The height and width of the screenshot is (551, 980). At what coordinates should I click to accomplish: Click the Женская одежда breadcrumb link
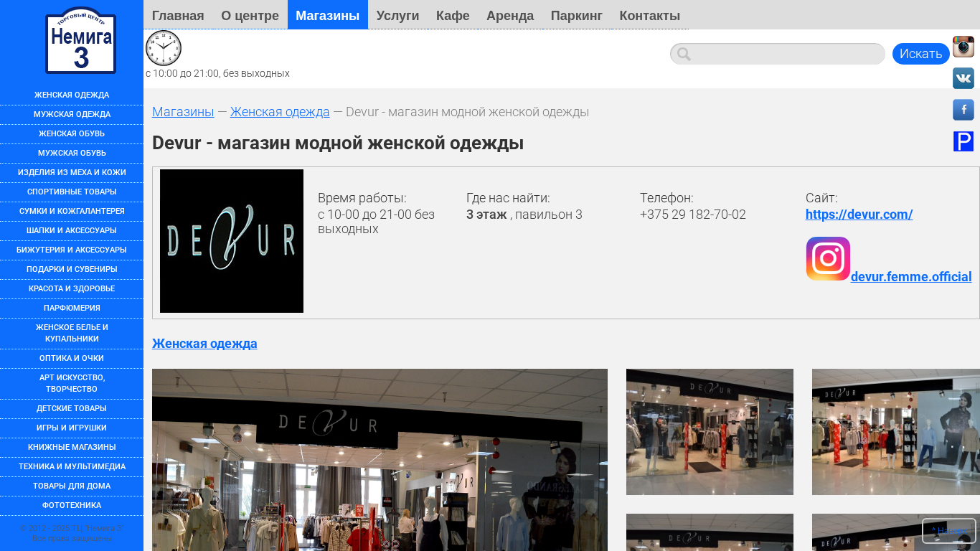[x=280, y=112]
